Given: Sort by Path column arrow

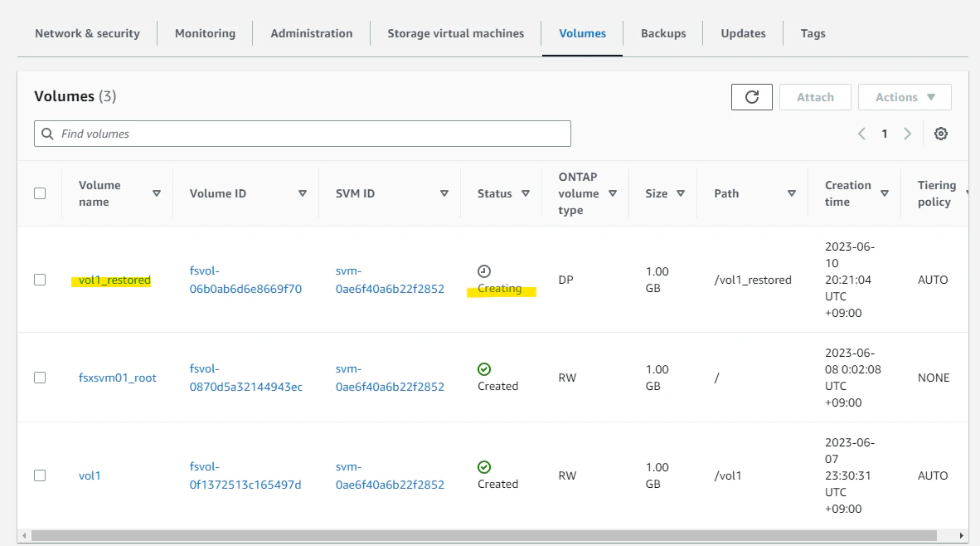Looking at the screenshot, I should pyautogui.click(x=792, y=194).
